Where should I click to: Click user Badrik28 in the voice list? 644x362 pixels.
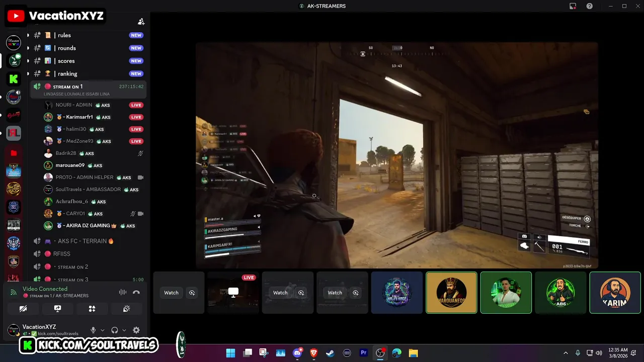coord(66,153)
